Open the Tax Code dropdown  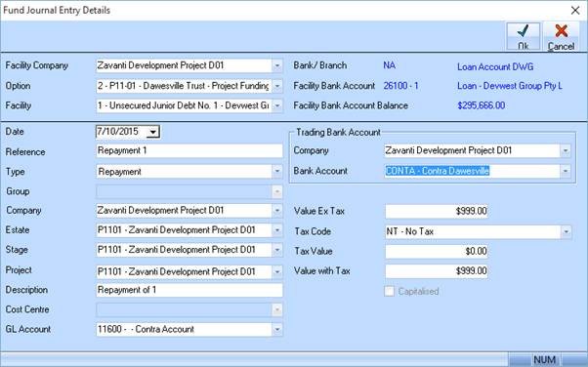tap(567, 231)
